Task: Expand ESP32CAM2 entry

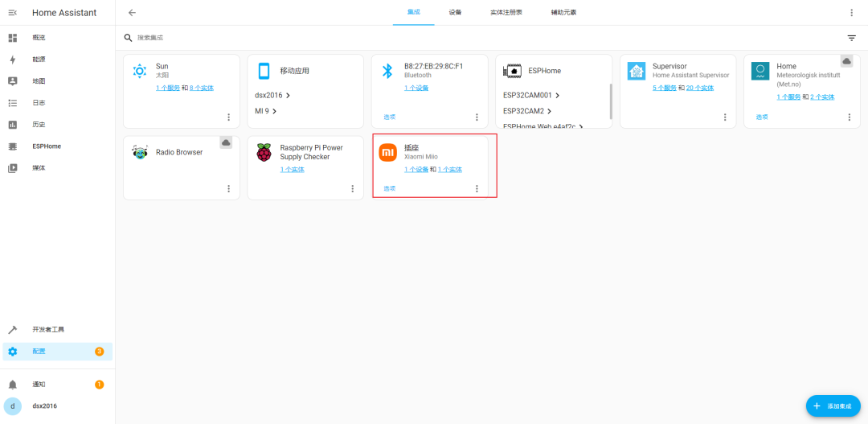Action: tap(527, 111)
